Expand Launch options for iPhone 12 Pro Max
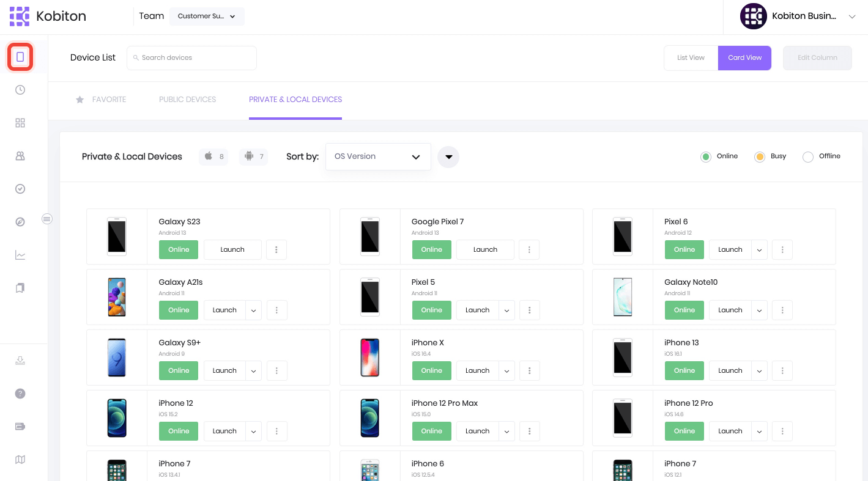 click(506, 431)
